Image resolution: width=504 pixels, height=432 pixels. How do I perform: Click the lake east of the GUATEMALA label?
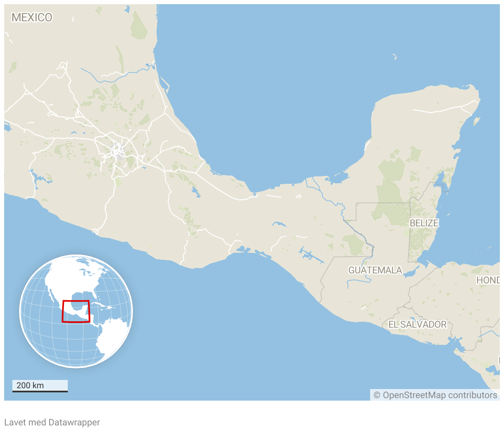point(411,273)
